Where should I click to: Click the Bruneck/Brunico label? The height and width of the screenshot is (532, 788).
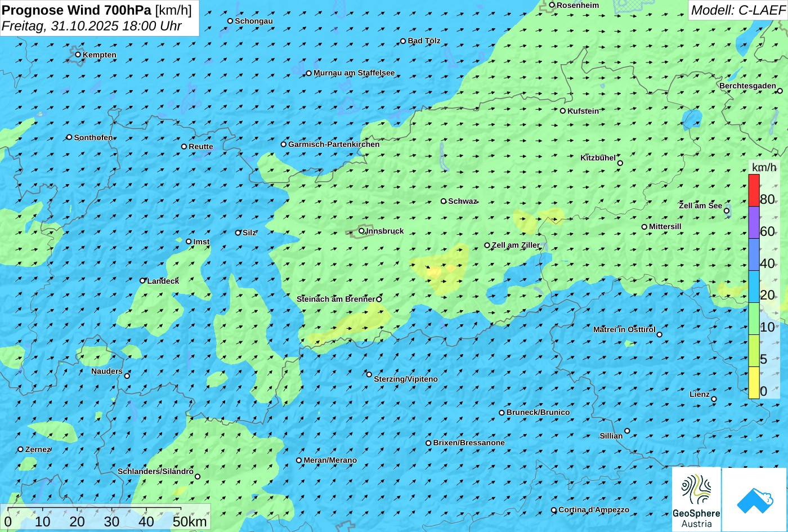pos(538,412)
